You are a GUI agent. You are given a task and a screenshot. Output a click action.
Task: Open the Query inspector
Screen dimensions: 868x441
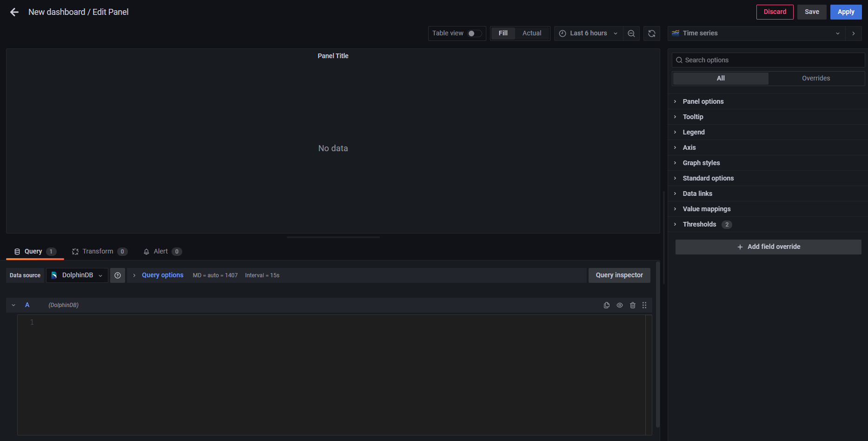tap(619, 275)
